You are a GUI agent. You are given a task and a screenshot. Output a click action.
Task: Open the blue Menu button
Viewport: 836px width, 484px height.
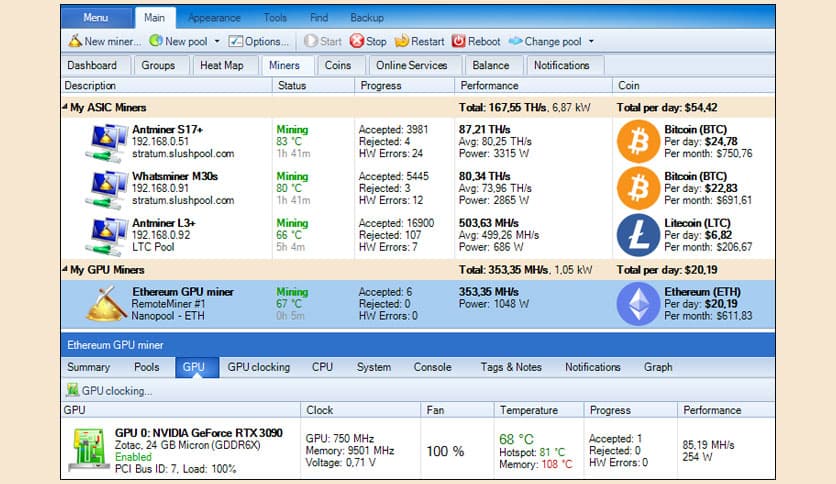pos(96,18)
